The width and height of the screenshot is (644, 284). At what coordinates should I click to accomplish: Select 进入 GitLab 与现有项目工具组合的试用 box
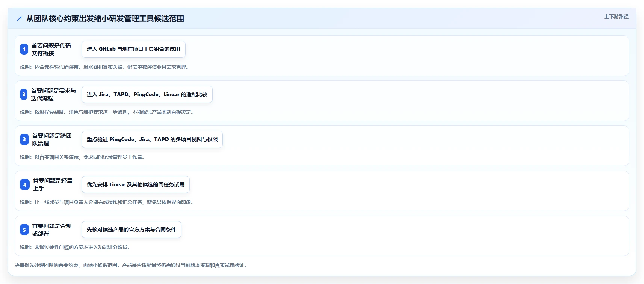tap(133, 49)
